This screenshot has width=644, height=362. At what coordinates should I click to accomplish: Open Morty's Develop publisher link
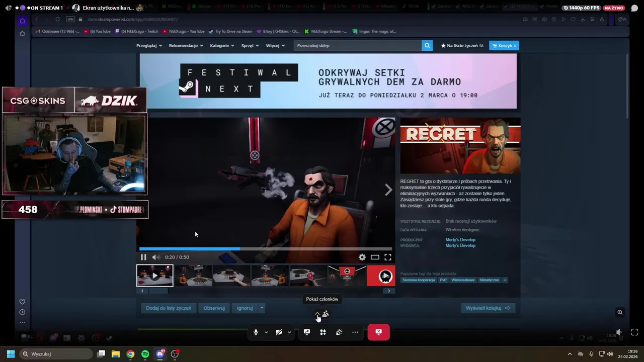coord(460,245)
